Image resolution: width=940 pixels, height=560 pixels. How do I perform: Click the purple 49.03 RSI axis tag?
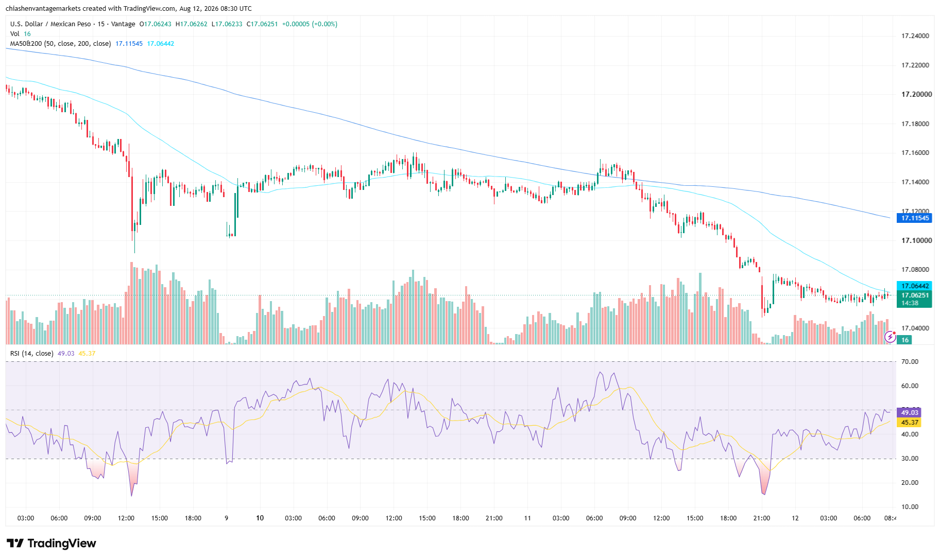point(909,412)
